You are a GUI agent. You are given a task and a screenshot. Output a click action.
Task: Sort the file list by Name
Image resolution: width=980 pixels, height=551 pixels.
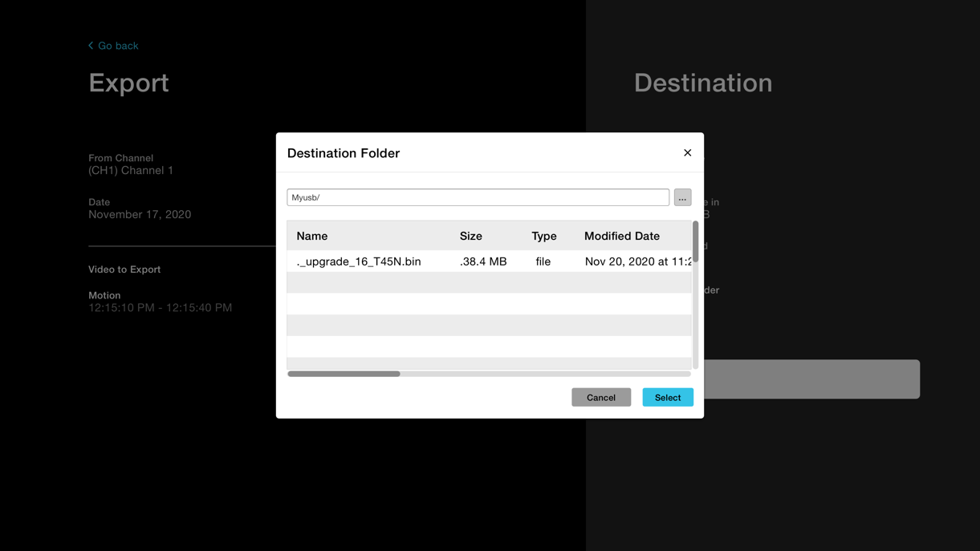pos(311,236)
